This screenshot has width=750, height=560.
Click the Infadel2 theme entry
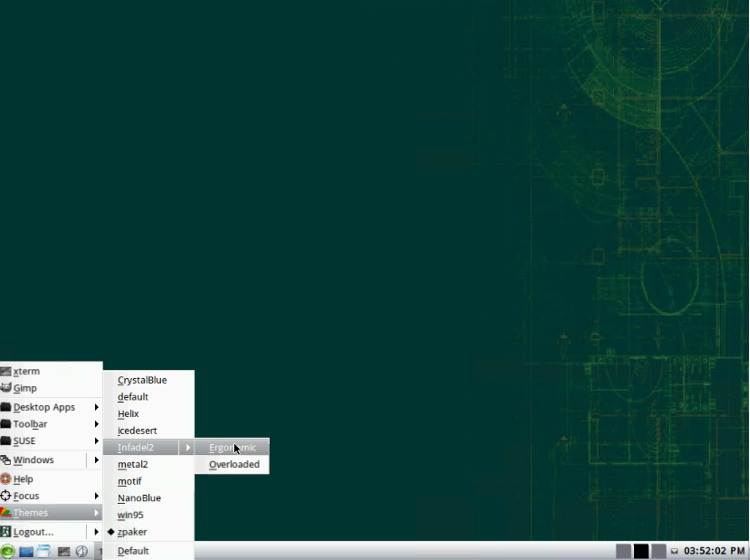click(141, 447)
